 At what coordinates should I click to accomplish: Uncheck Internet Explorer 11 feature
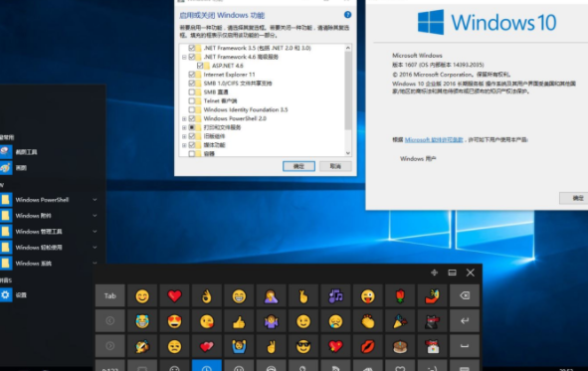point(192,75)
